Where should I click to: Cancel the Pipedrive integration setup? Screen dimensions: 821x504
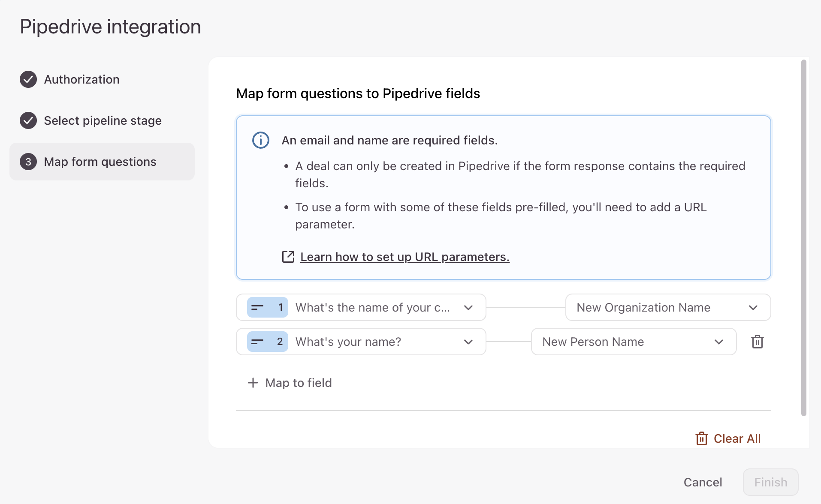[703, 482]
